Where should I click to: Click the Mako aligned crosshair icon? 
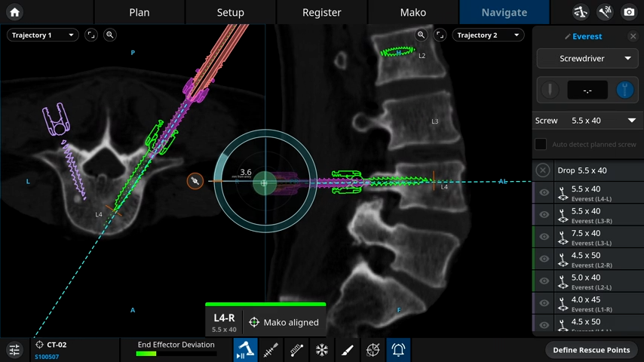click(254, 323)
